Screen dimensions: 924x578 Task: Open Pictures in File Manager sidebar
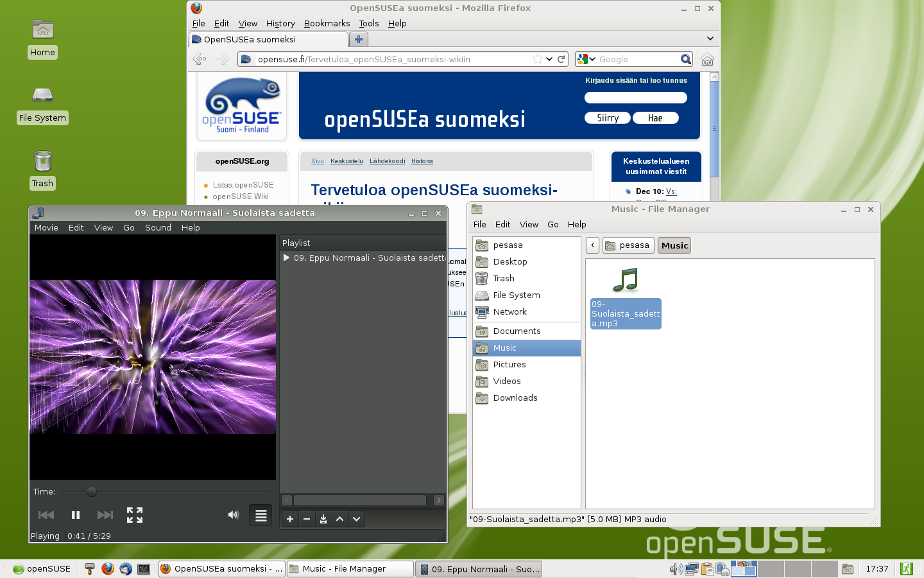tap(527, 364)
